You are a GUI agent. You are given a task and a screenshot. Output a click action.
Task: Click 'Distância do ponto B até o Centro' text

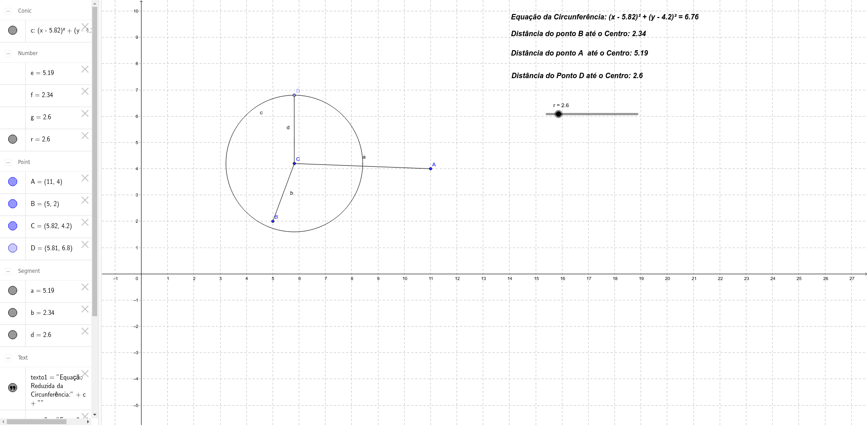coord(579,34)
